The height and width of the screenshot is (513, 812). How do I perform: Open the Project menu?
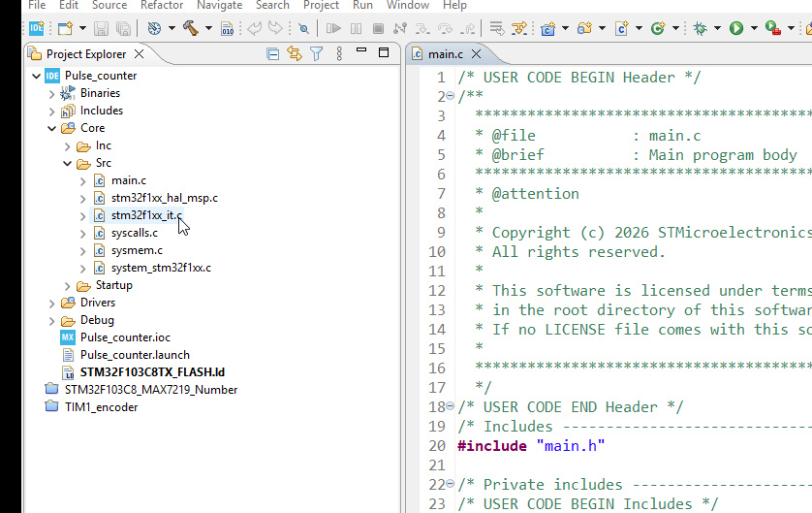tap(321, 5)
